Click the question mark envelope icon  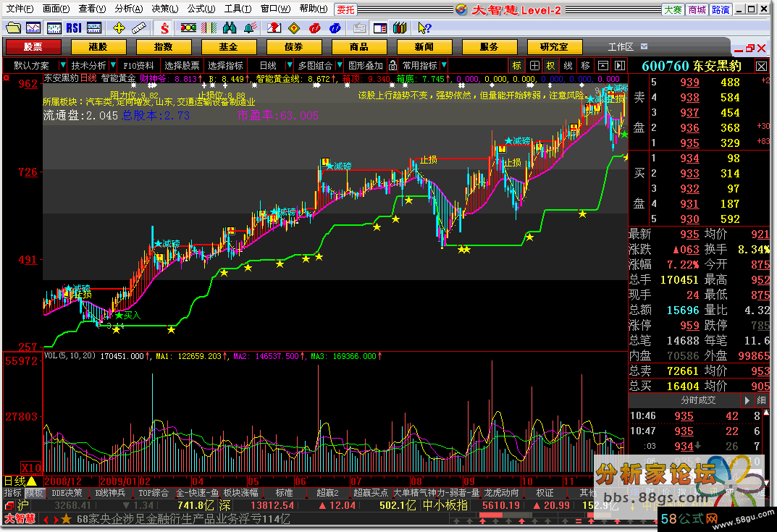[274, 28]
